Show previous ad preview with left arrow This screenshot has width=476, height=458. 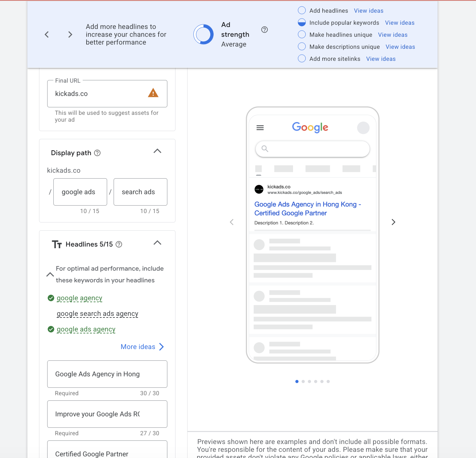[x=232, y=222]
